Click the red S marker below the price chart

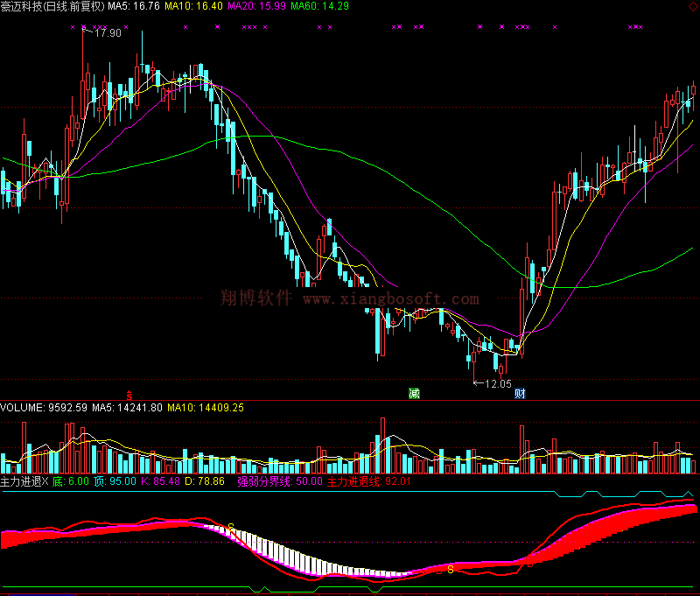point(129,396)
